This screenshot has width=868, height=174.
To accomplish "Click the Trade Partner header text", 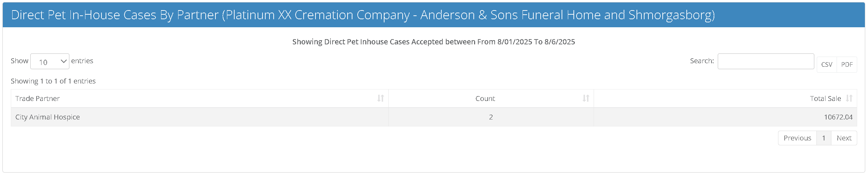I will pos(37,99).
